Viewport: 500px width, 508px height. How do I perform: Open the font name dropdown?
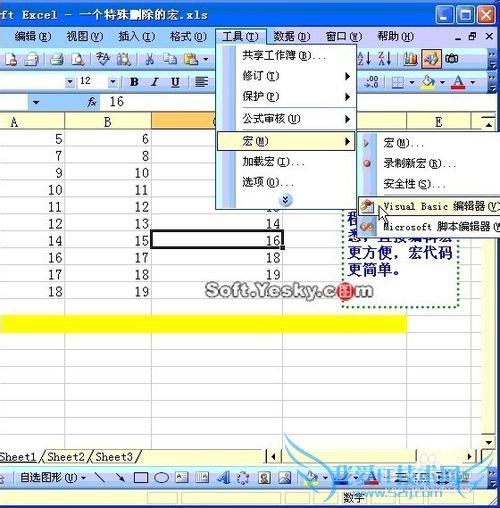[70, 82]
